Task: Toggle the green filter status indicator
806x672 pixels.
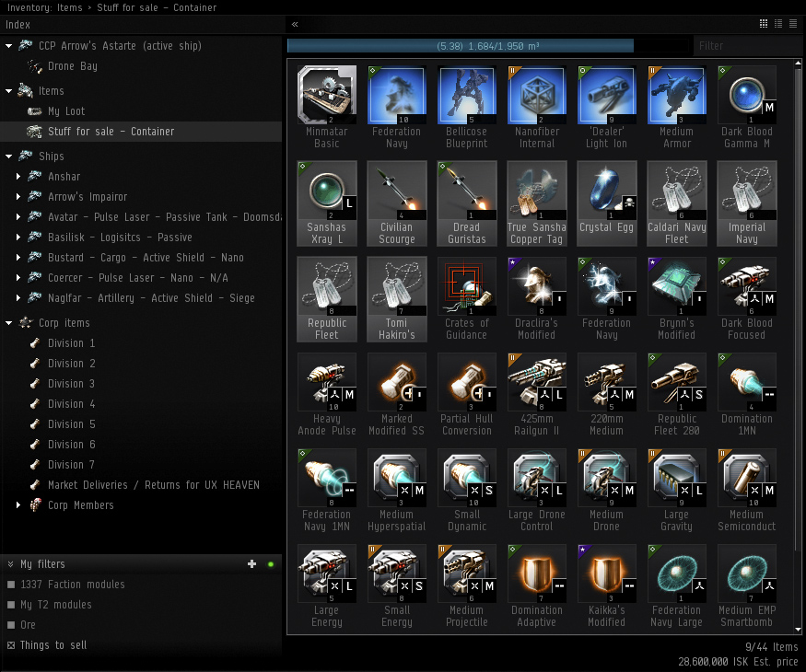Action: coord(271,564)
